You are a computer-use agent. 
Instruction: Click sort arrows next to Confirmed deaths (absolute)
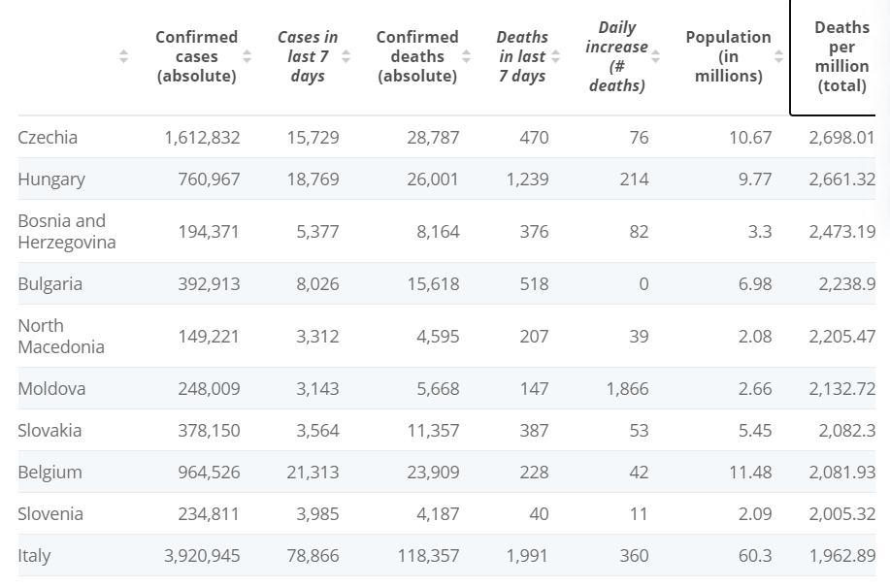467,56
